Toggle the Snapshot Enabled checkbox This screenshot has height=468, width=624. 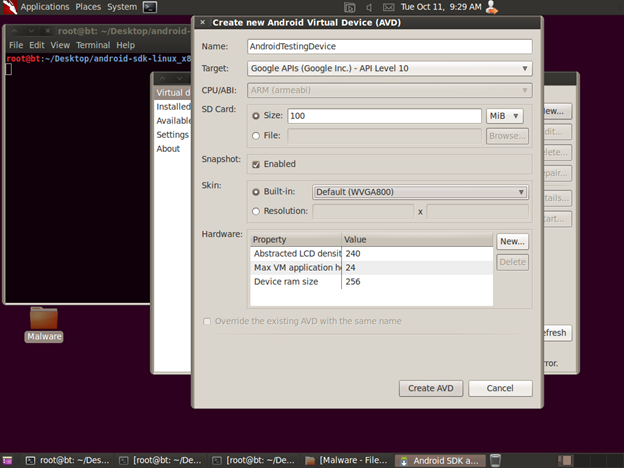coord(256,164)
